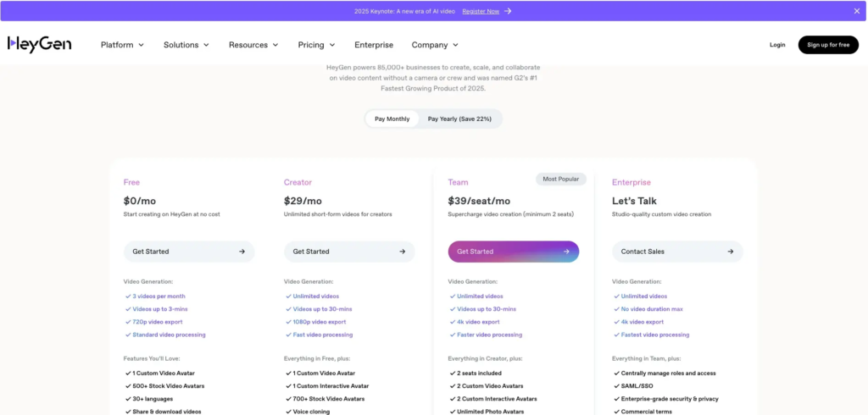This screenshot has height=415, width=868.
Task: Click checkmark beside 'SAML/SSO'
Action: (x=615, y=385)
